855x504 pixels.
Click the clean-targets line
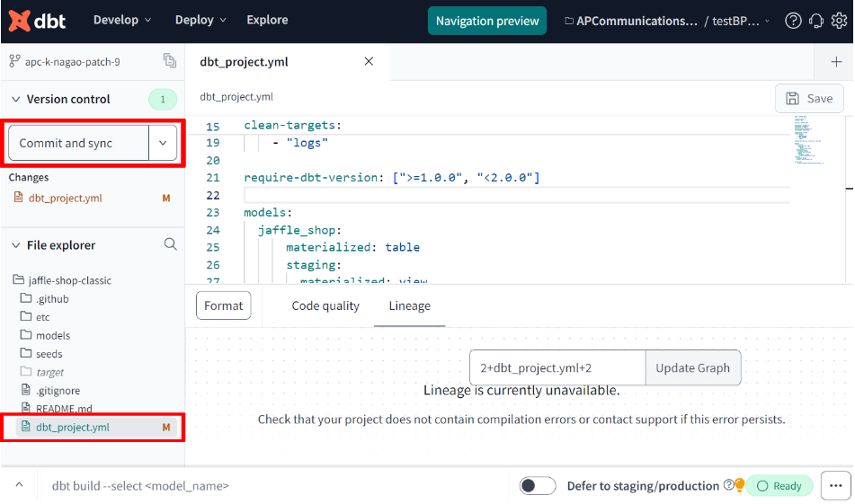pos(292,125)
